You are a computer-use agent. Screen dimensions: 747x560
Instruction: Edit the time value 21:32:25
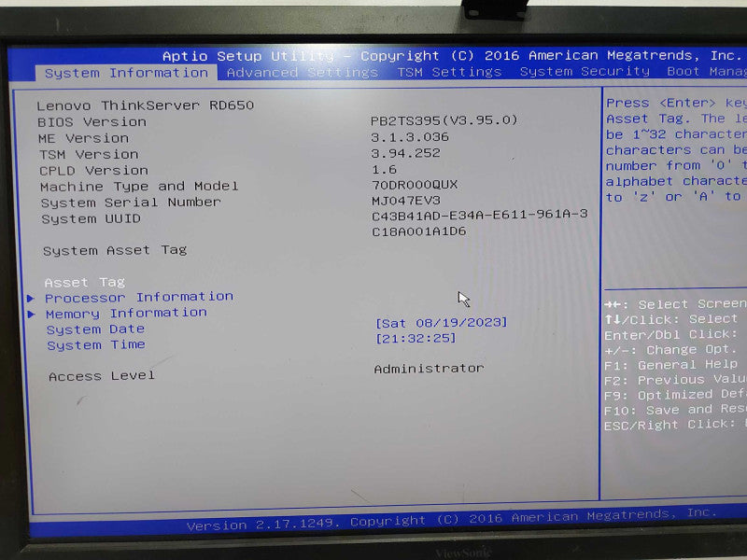(416, 338)
